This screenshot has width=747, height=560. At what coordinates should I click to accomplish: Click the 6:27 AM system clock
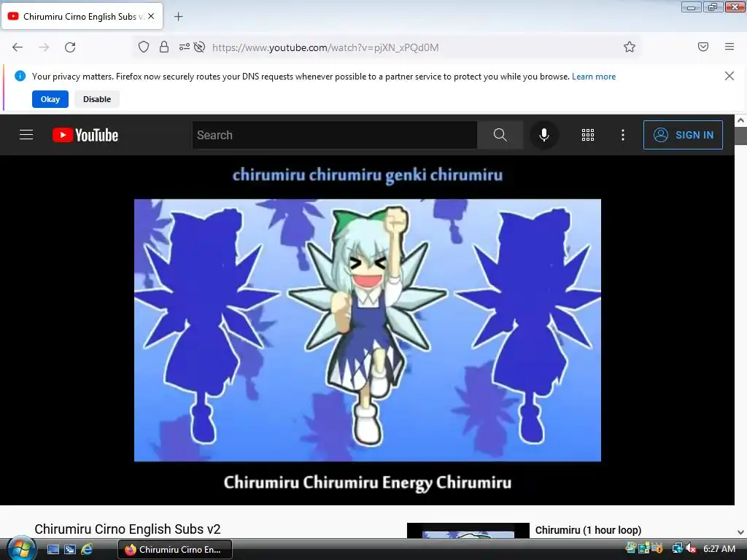pyautogui.click(x=719, y=548)
